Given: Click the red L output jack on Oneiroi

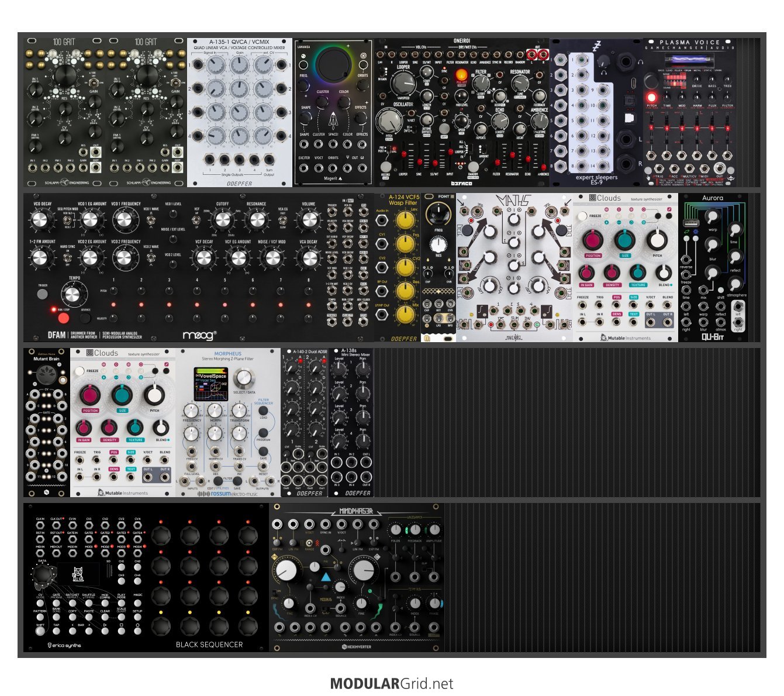Looking at the screenshot, I should tap(532, 54).
